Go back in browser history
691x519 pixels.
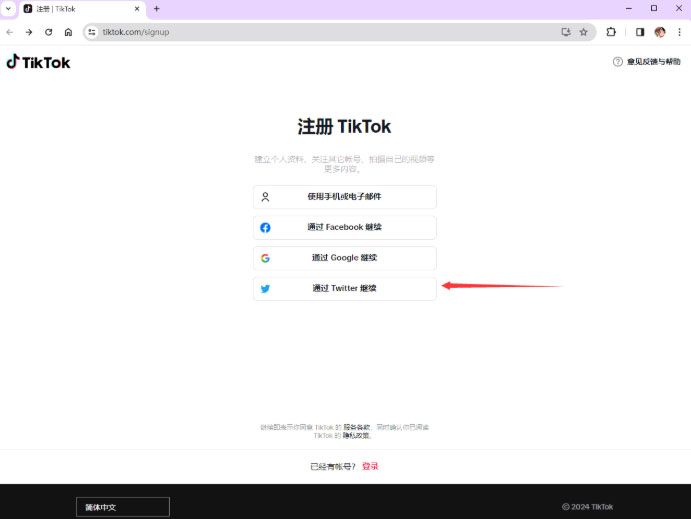[10, 32]
